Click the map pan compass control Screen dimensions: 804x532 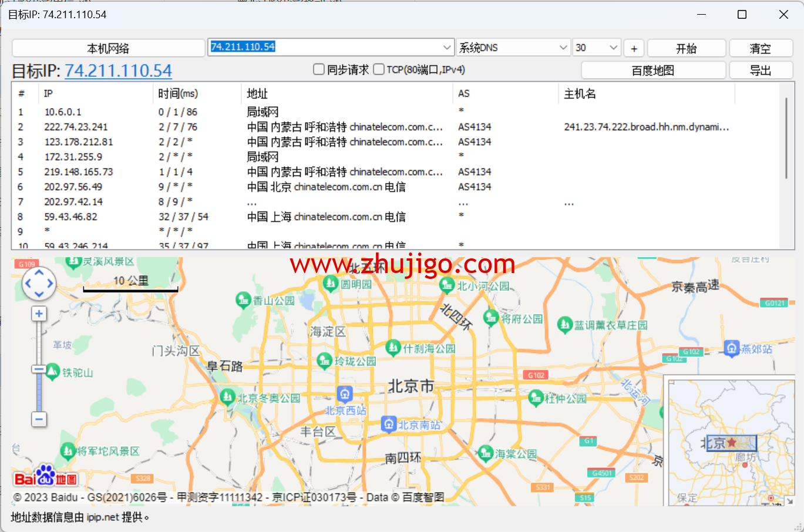click(39, 284)
